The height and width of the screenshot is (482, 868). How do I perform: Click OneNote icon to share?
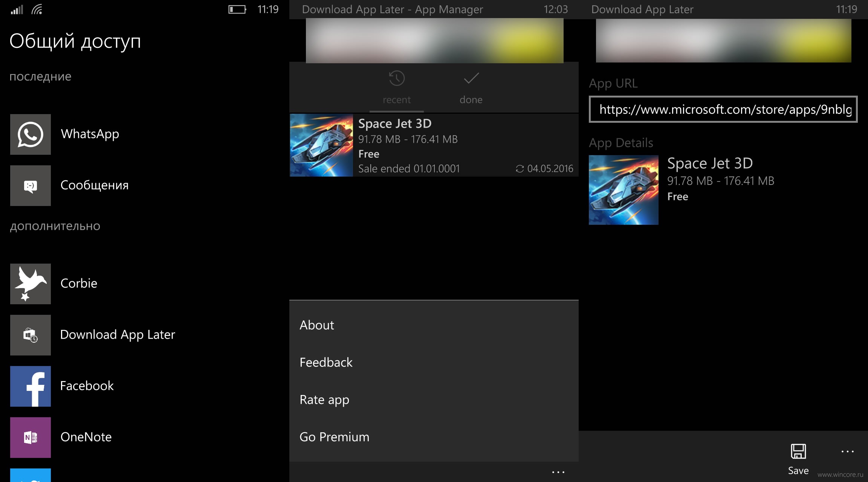[x=30, y=438]
